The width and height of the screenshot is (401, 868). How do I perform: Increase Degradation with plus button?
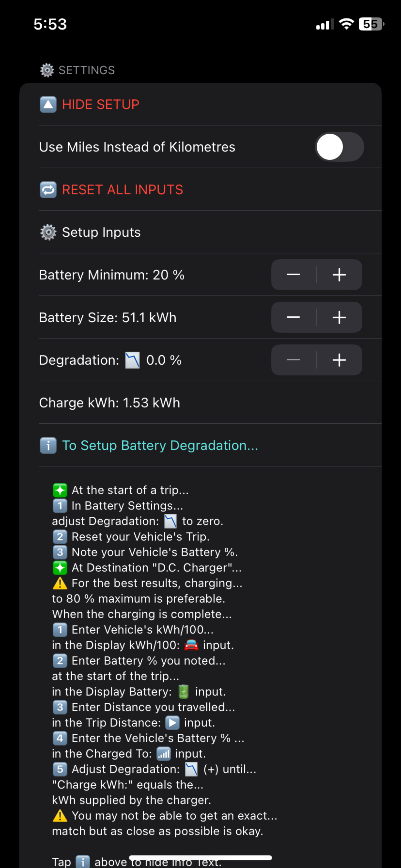339,360
